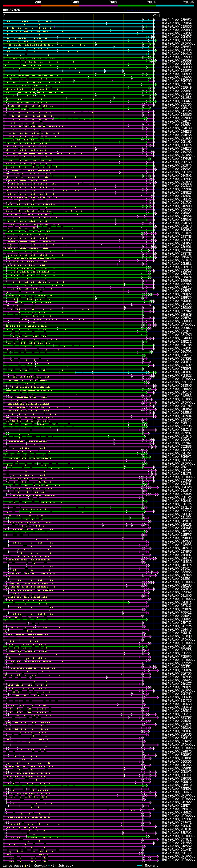Select the UniRef100_P93797 label
Viewport: 197px width, 868px height.
click(x=177, y=717)
